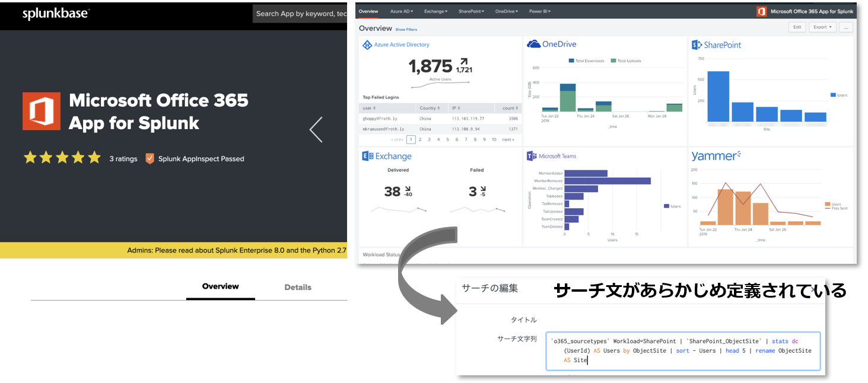Open the SharePoint dropdown menu
The image size is (868, 383).
coord(471,11)
